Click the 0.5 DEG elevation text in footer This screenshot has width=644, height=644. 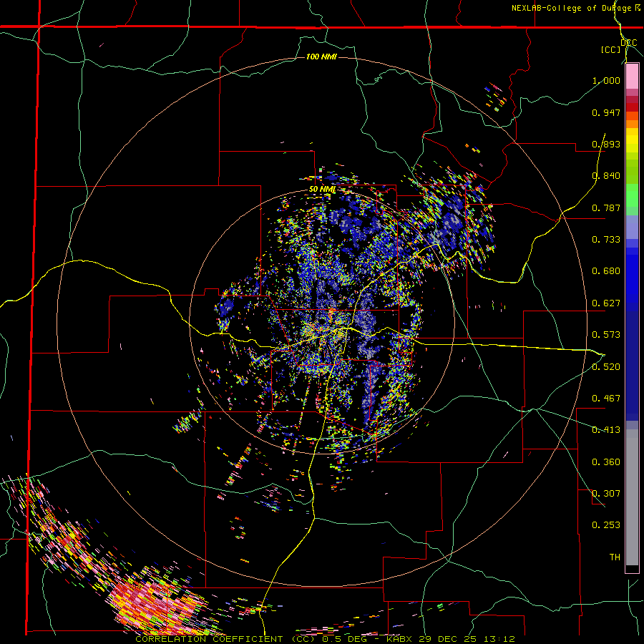point(345,639)
